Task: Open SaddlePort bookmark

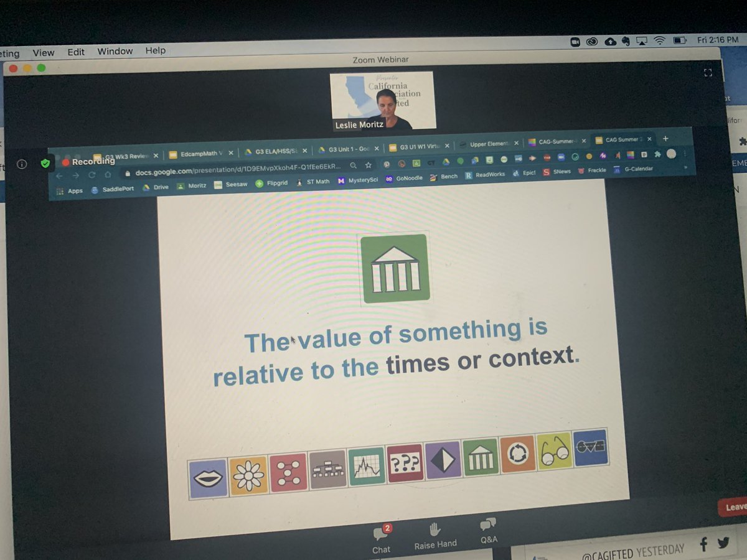Action: tap(112, 189)
